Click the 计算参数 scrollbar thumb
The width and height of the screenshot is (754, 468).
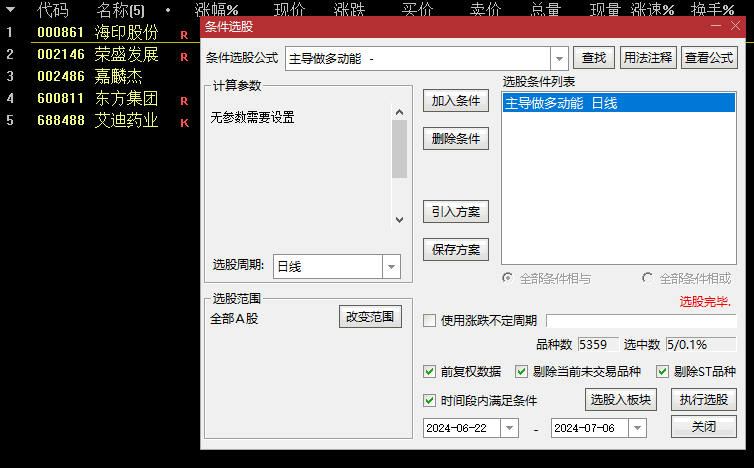[399, 149]
